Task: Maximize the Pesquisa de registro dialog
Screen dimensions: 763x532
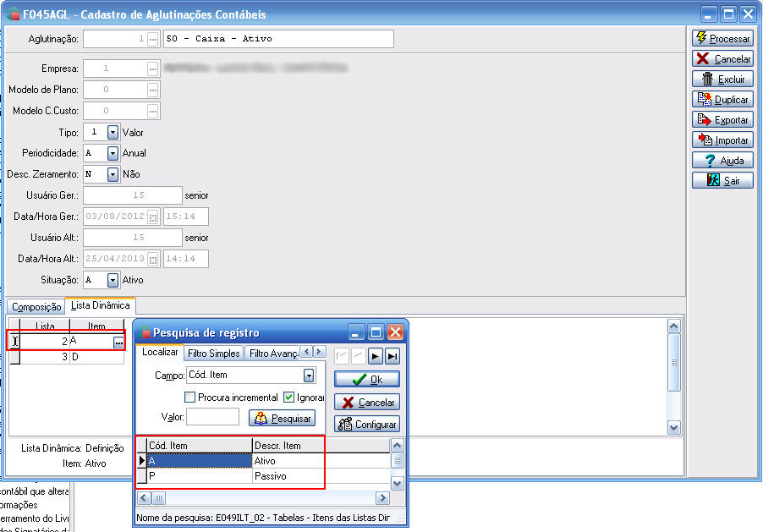Action: (x=376, y=332)
